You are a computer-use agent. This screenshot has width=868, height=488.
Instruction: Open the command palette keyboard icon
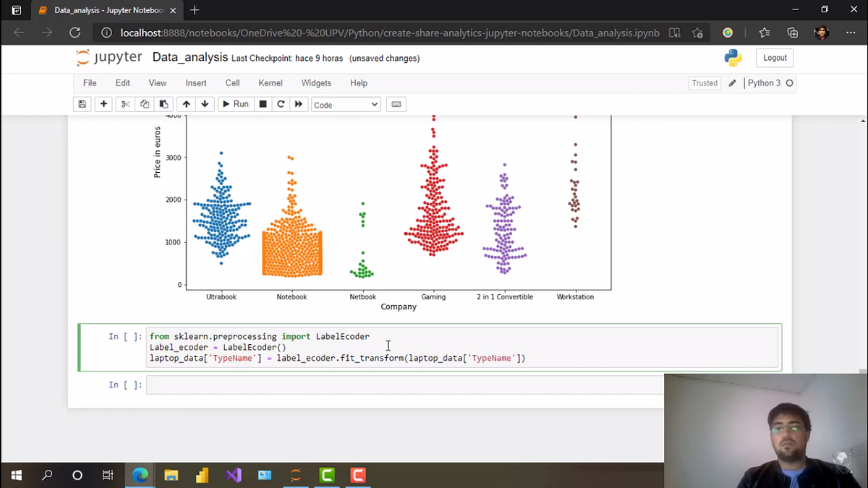[396, 104]
